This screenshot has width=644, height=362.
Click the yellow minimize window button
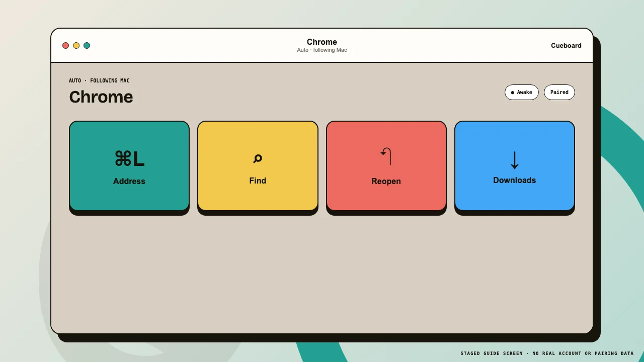tap(76, 45)
